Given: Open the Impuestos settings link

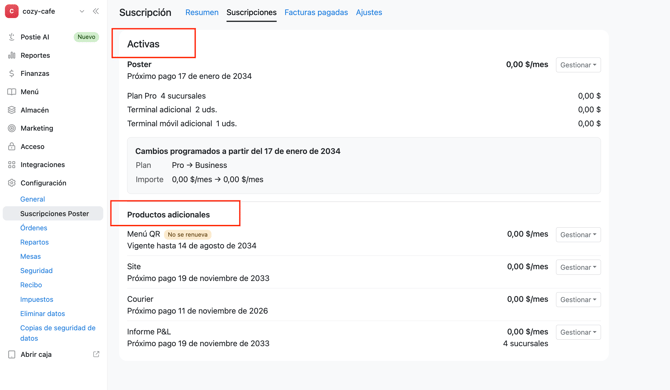Looking at the screenshot, I should click(36, 299).
